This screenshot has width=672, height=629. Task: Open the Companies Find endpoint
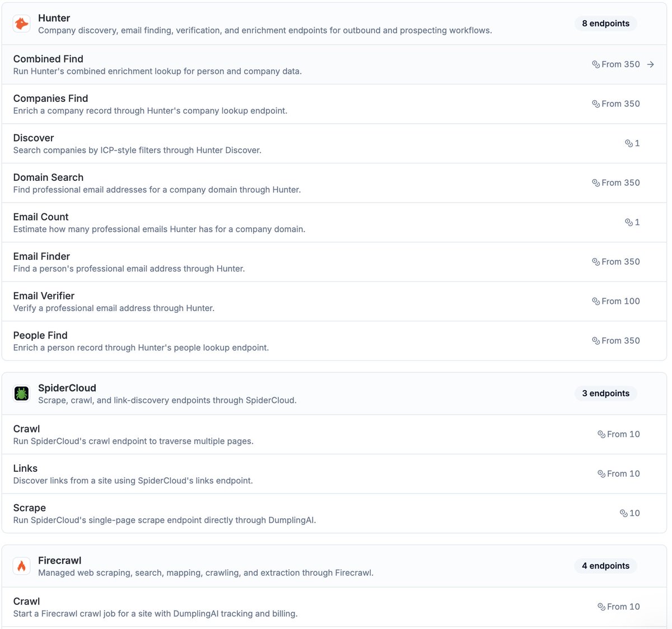tap(334, 104)
